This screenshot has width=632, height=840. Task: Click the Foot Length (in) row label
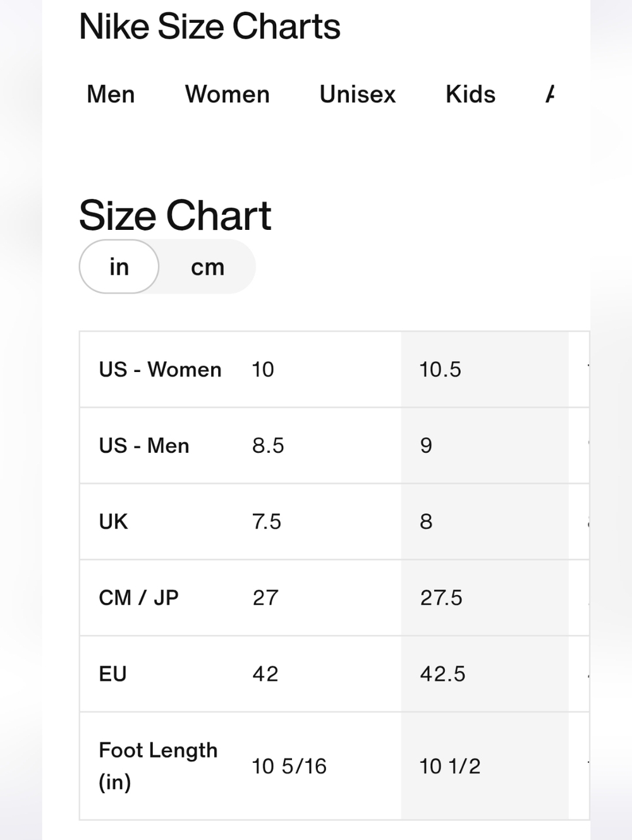158,765
